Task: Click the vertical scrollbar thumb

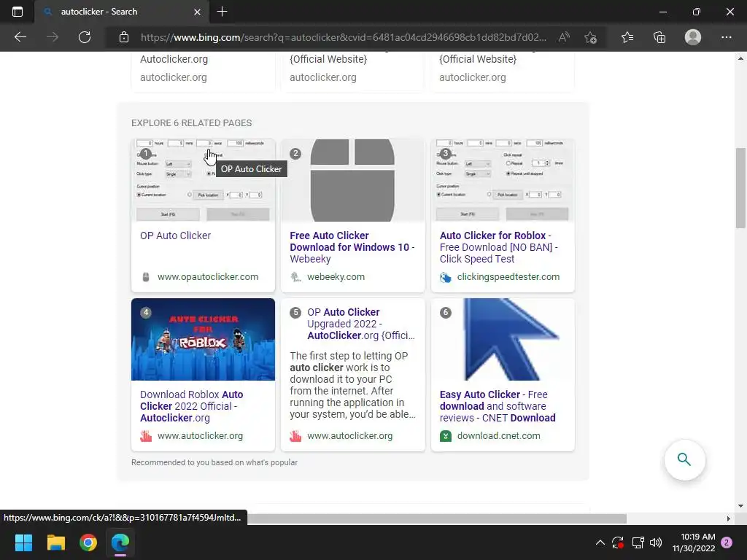Action: pyautogui.click(x=740, y=188)
